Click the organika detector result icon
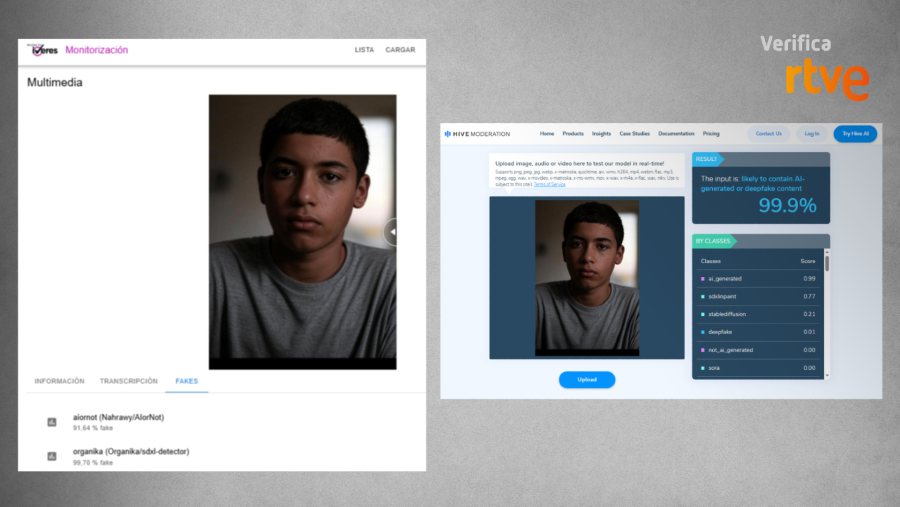 (52, 456)
